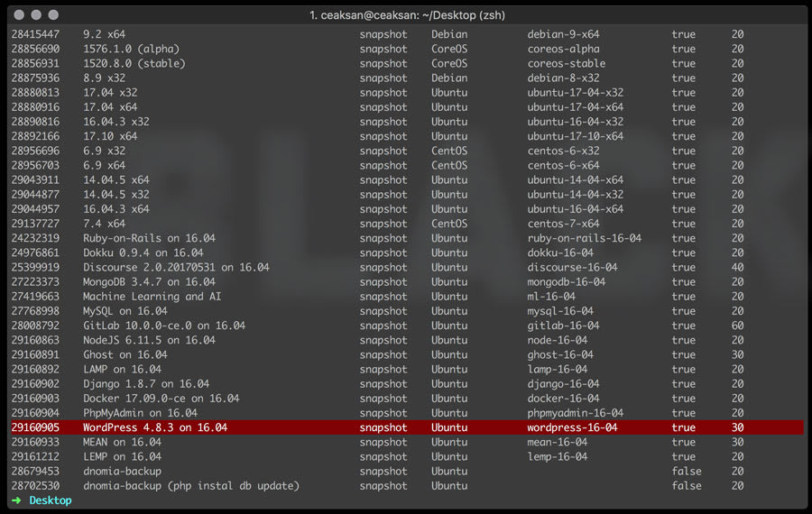The width and height of the screenshot is (812, 514).
Task: Select 'Discourse 2.0.20170531 on 16.04' name
Action: 176,267
